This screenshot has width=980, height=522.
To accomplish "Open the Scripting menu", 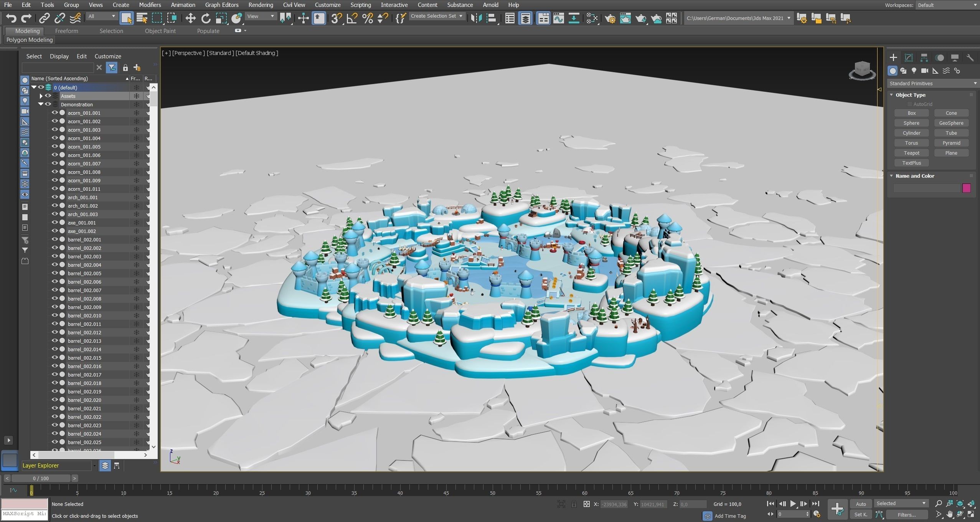I will pyautogui.click(x=361, y=5).
